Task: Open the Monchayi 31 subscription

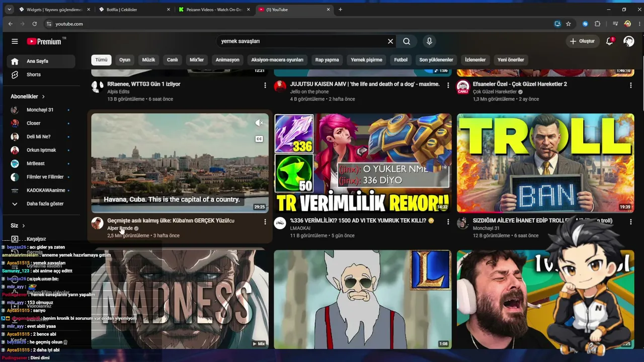Action: tap(41, 110)
